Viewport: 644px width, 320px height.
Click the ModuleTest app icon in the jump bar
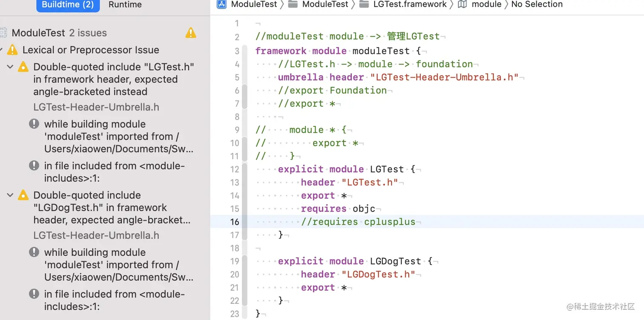(221, 5)
